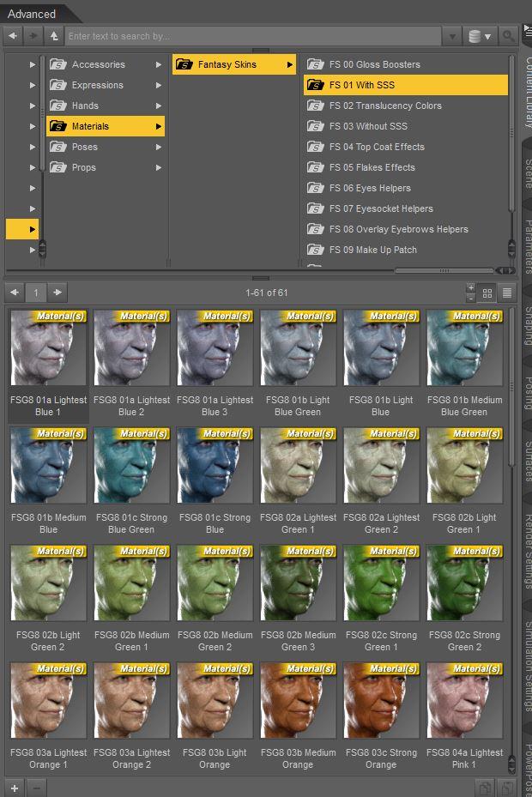The image size is (532, 797).
Task: Focus the content search text field
Action: (x=253, y=36)
